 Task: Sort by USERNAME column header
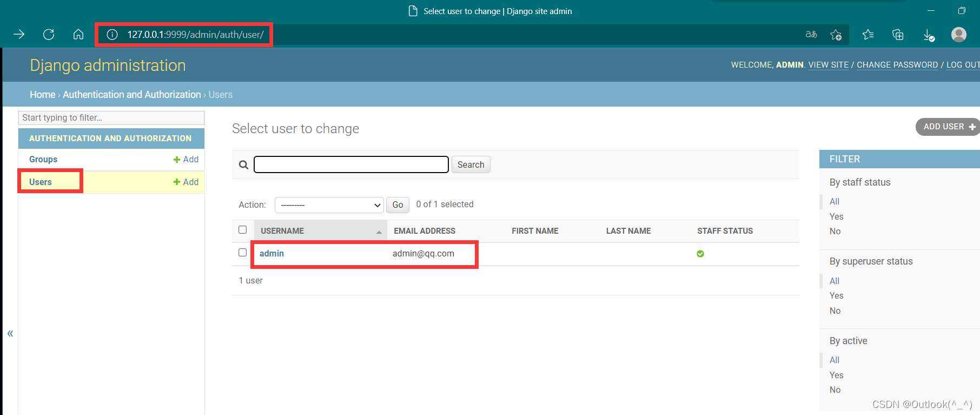282,231
